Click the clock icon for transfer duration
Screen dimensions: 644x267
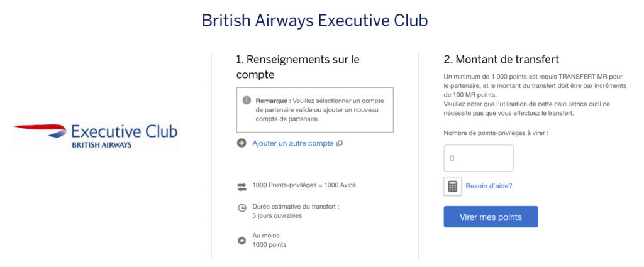click(x=241, y=208)
